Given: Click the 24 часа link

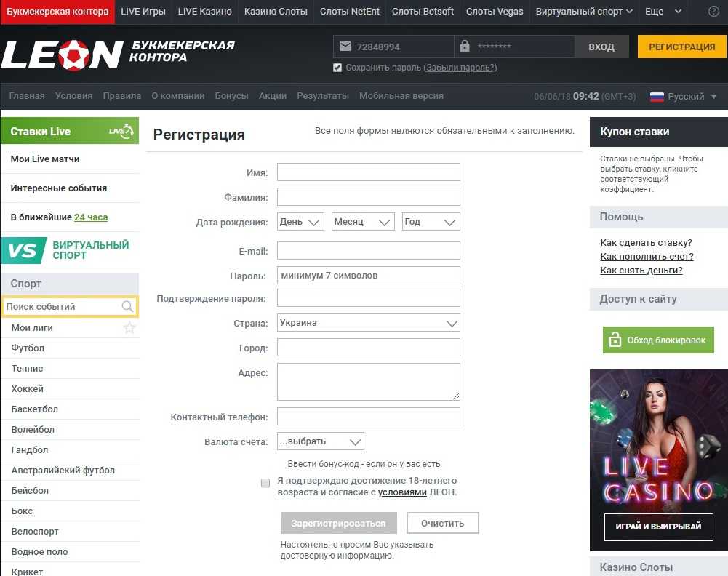Looking at the screenshot, I should [91, 217].
